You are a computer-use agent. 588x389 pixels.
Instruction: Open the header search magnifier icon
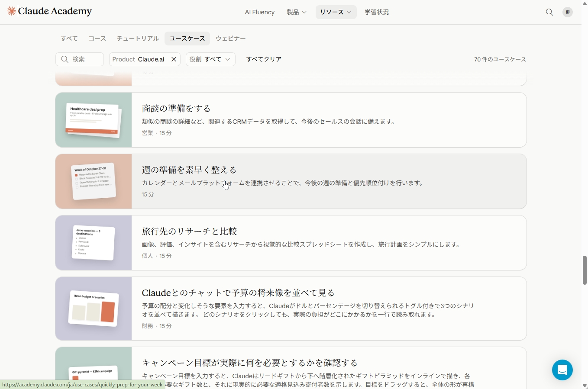click(x=549, y=12)
